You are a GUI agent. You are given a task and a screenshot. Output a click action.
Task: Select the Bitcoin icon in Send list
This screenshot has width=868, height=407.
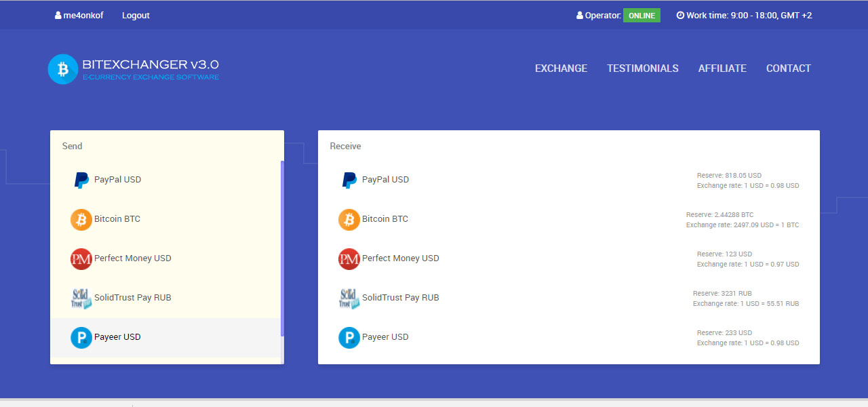[x=81, y=219]
